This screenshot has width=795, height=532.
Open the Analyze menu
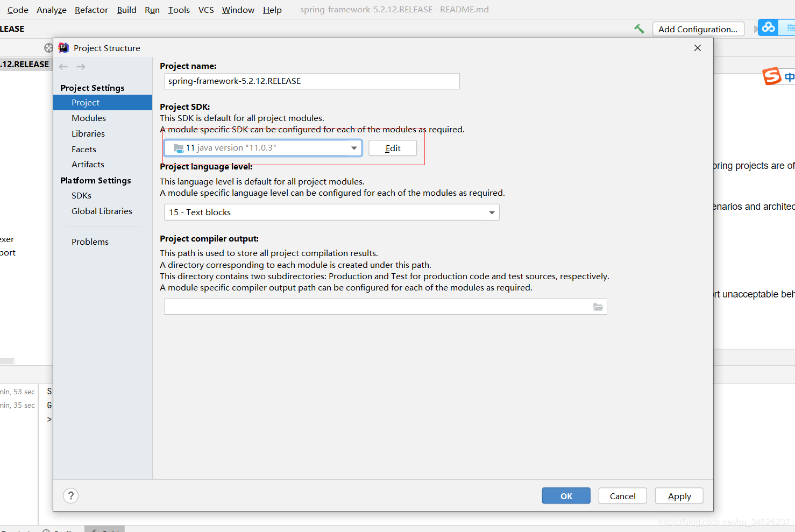(x=52, y=10)
